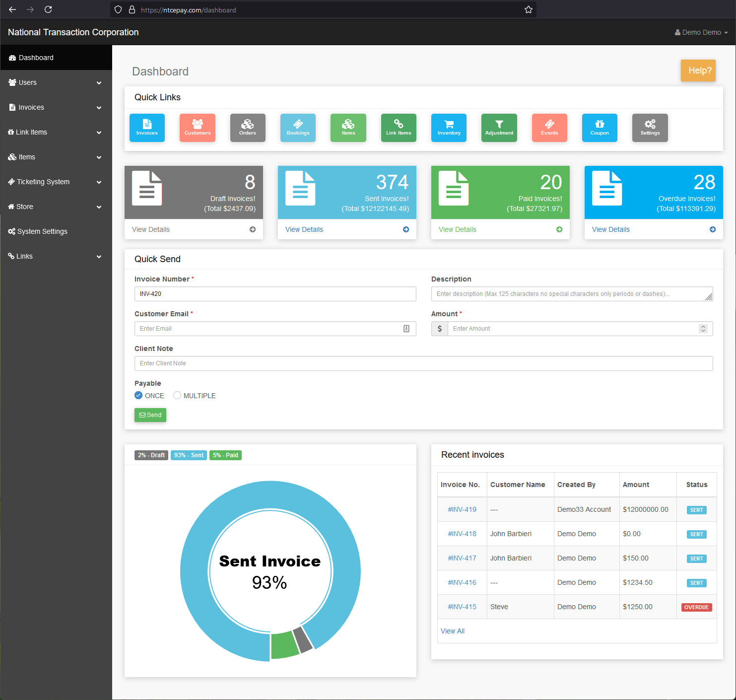The height and width of the screenshot is (700, 736).
Task: Open System Settings from the sidebar
Action: 56,231
